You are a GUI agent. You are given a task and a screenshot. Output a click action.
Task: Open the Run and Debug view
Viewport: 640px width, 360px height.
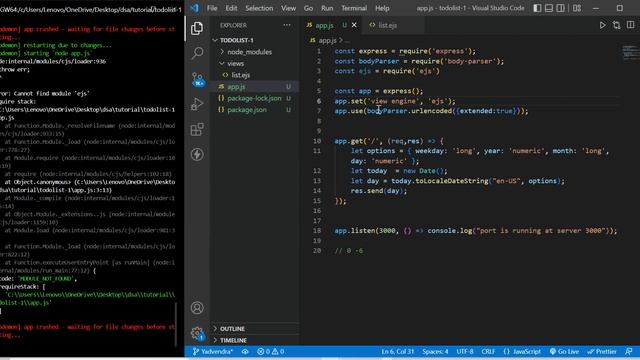pyautogui.click(x=197, y=104)
